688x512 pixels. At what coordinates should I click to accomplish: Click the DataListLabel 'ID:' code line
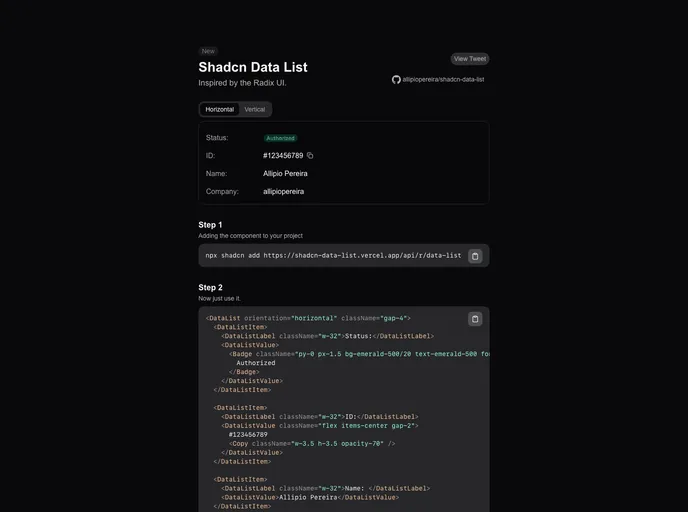320,417
